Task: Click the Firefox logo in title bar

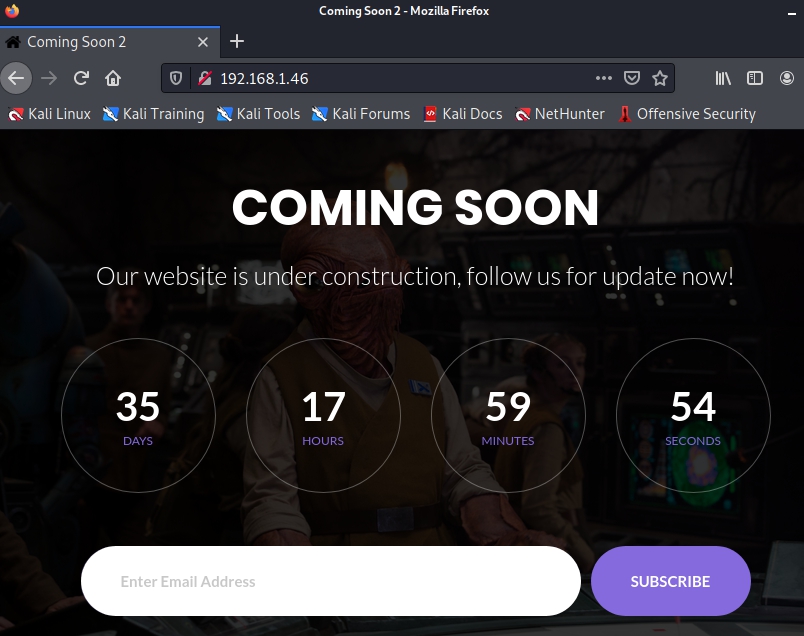Action: [x=11, y=10]
